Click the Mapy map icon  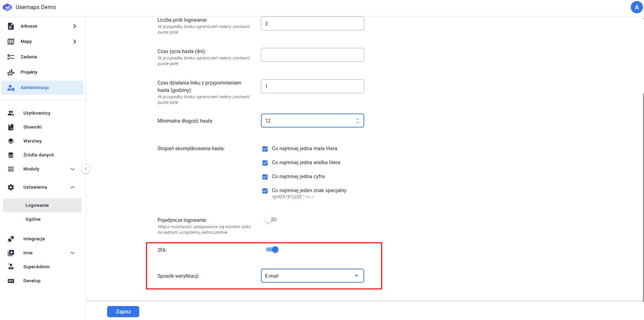(x=11, y=42)
